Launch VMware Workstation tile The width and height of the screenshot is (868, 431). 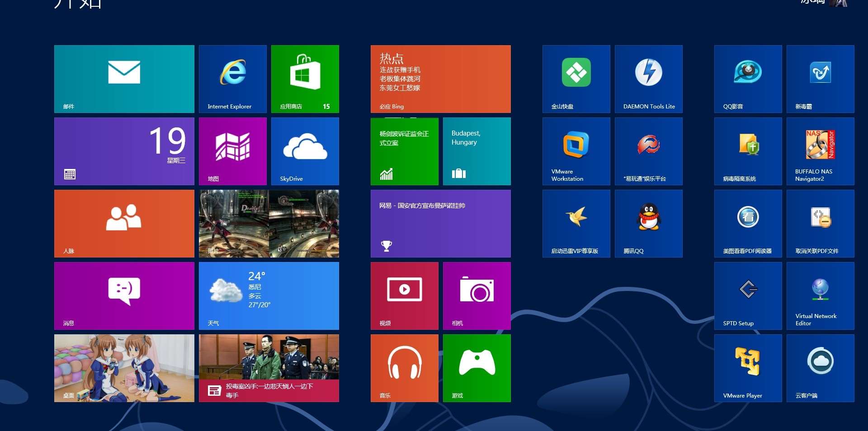coord(576,151)
